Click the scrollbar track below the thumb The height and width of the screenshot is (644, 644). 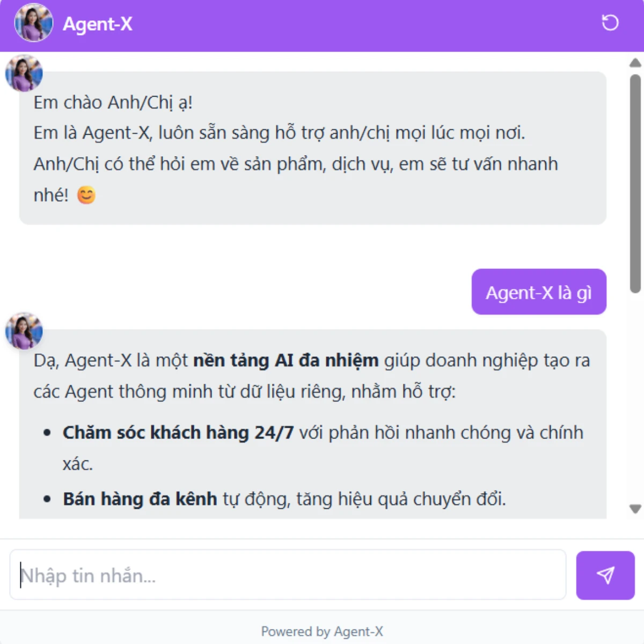[635, 397]
